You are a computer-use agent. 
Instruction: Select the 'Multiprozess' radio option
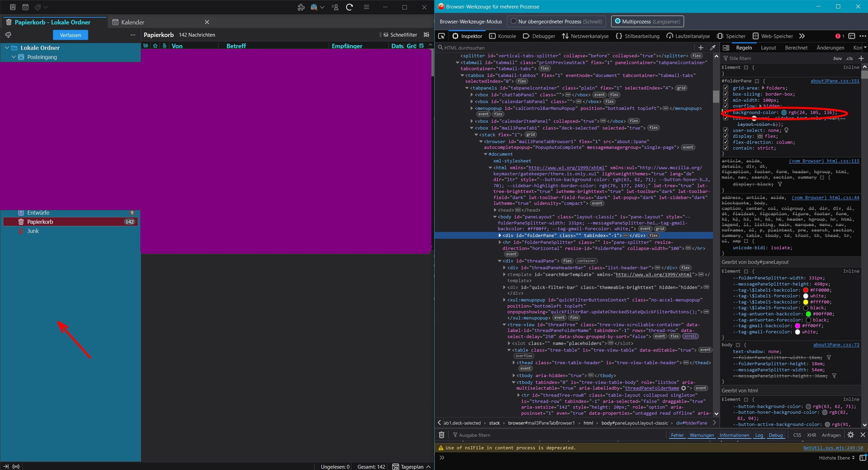[x=618, y=21]
